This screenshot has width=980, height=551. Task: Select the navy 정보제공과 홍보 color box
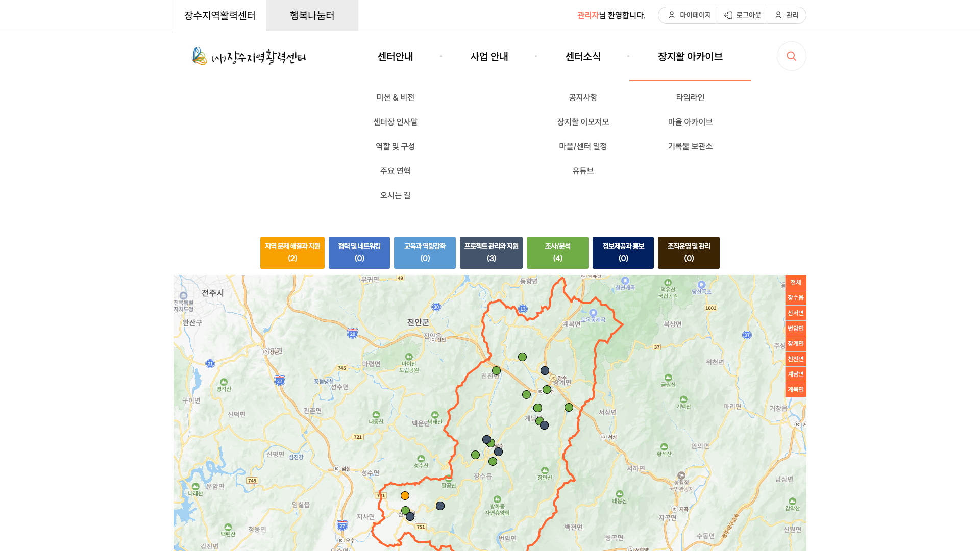point(623,253)
